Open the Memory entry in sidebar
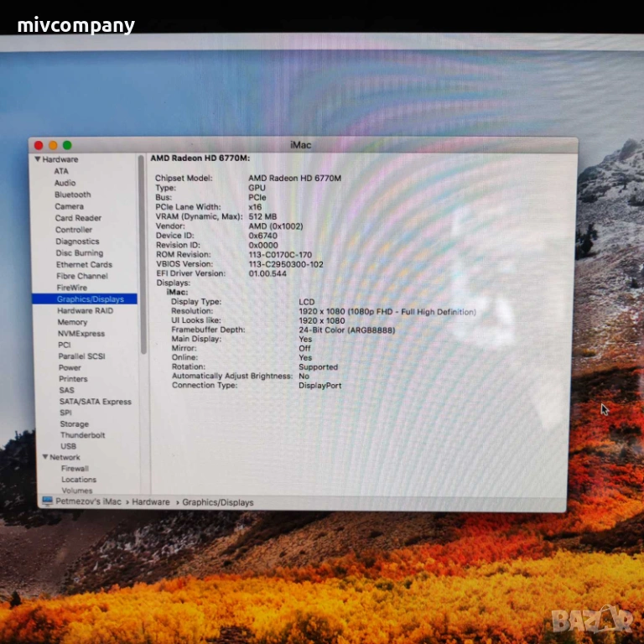The height and width of the screenshot is (644, 644). [x=72, y=322]
